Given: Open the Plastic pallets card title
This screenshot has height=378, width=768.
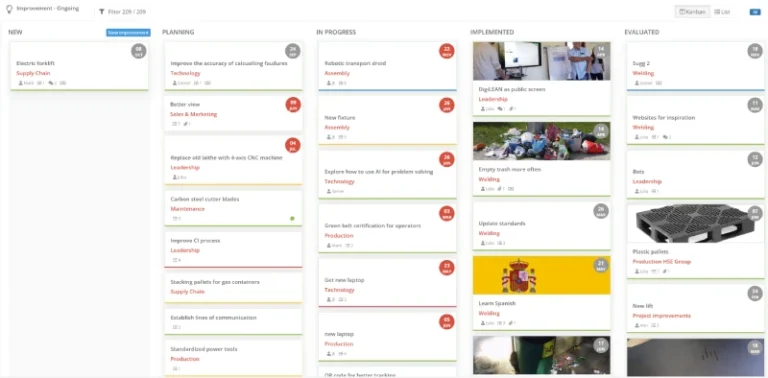Looking at the screenshot, I should pos(650,252).
